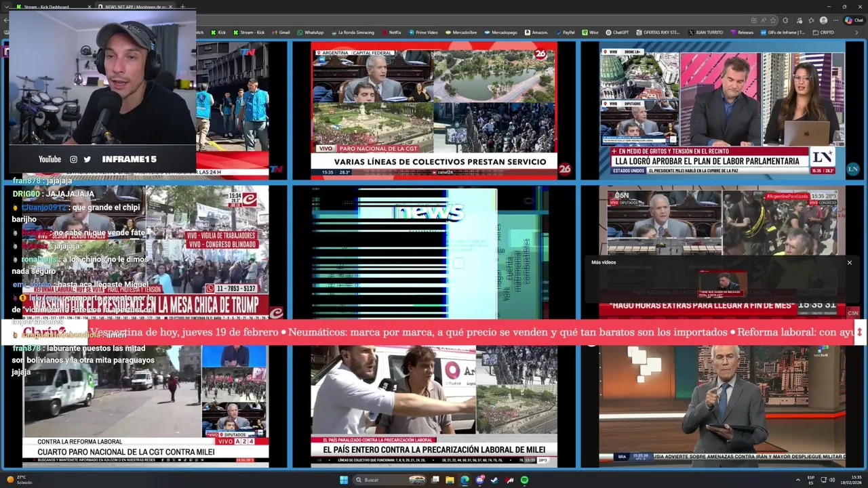Screen dimensions: 868x488
Task: Open GIFs de Inframe bookmark
Action: tap(783, 32)
